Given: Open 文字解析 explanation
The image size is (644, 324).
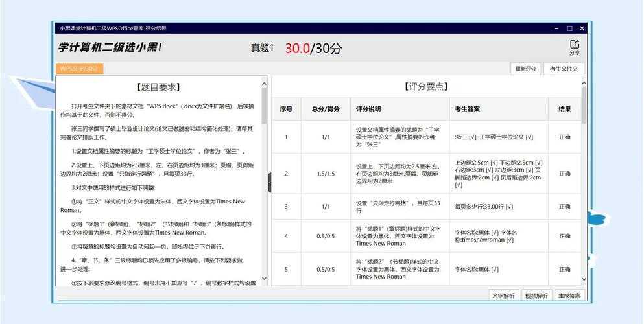Looking at the screenshot, I should pyautogui.click(x=504, y=295).
